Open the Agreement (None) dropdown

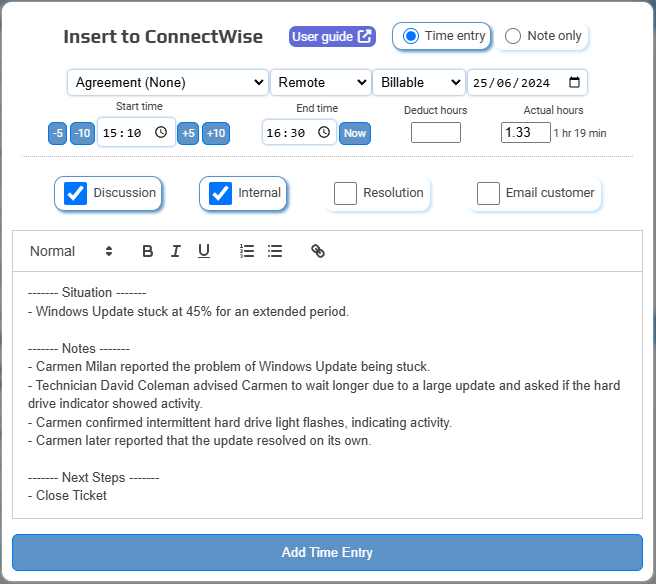tap(168, 82)
